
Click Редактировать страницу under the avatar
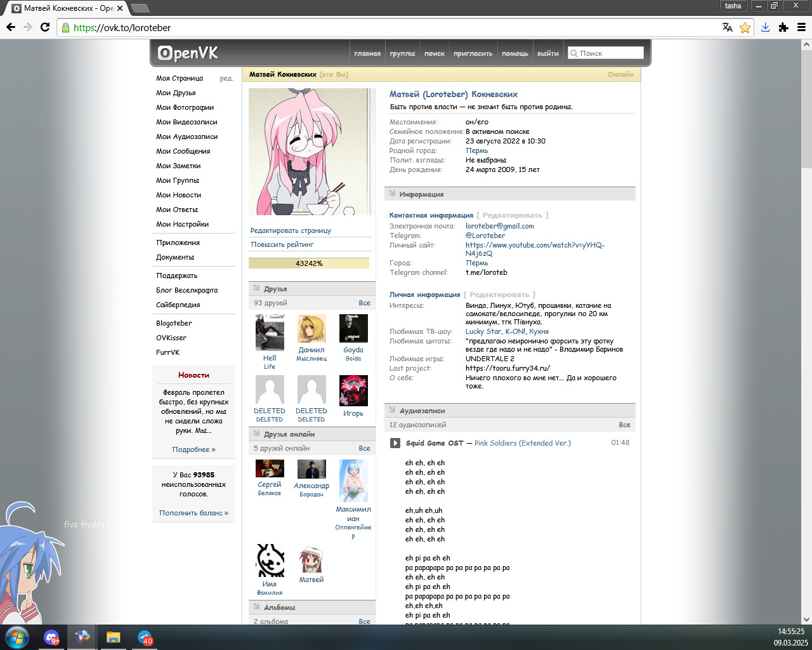click(291, 230)
